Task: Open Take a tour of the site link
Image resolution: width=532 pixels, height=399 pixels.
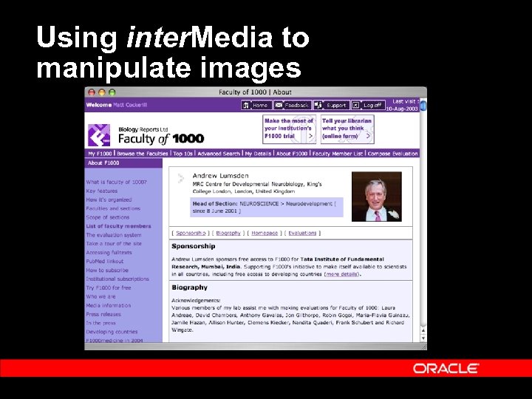Action: point(114,244)
